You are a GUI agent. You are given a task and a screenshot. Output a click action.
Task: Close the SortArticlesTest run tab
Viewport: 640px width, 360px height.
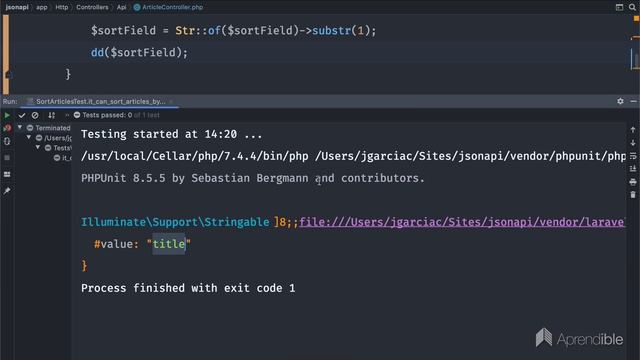[x=171, y=101]
